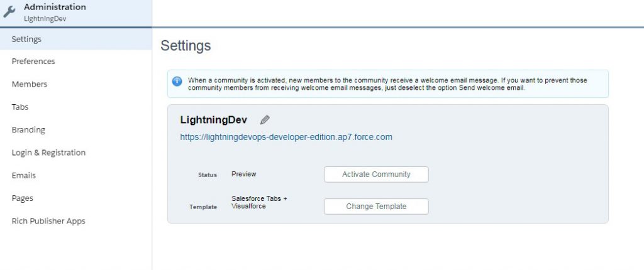Click the Salesforce Tabs + Visualforce template text

[259, 202]
